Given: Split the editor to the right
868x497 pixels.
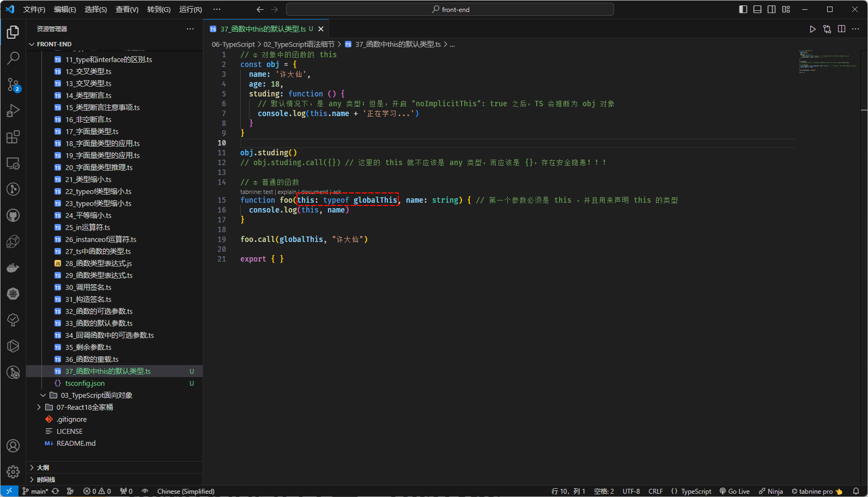Looking at the screenshot, I should (x=841, y=29).
